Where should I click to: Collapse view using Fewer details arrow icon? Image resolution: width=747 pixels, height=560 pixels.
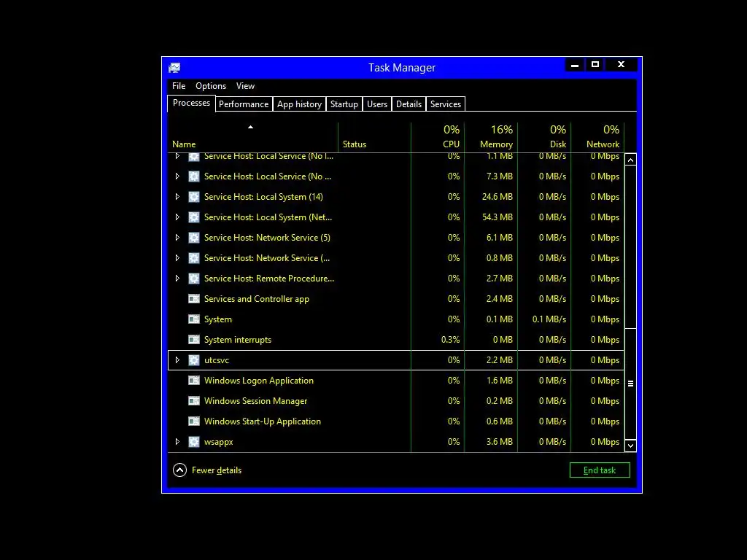pos(179,470)
